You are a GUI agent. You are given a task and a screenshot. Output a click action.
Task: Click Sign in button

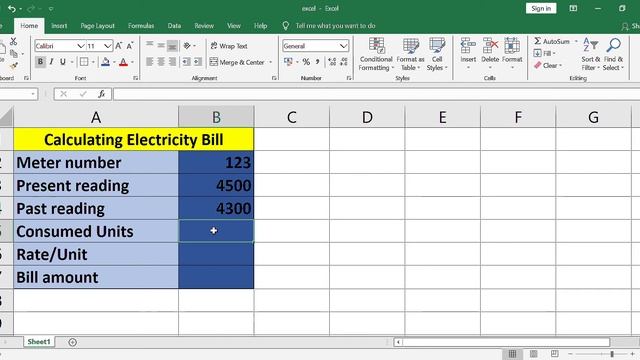[541, 9]
